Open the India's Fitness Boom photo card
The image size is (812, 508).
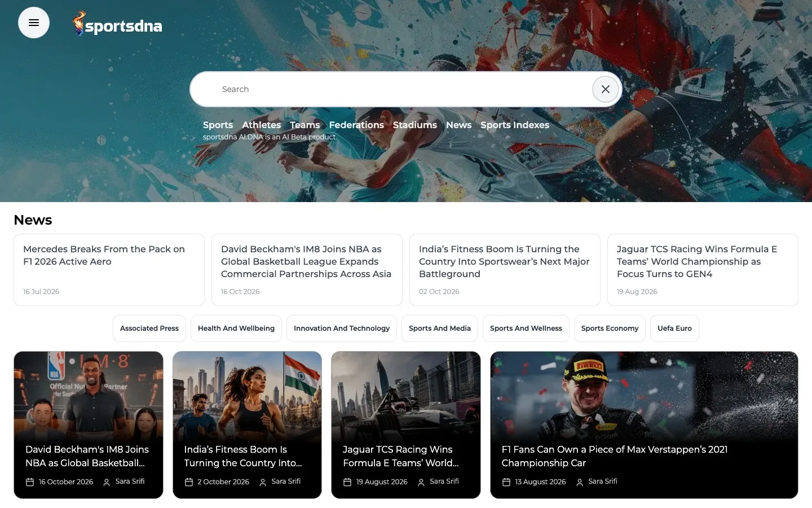(x=247, y=425)
